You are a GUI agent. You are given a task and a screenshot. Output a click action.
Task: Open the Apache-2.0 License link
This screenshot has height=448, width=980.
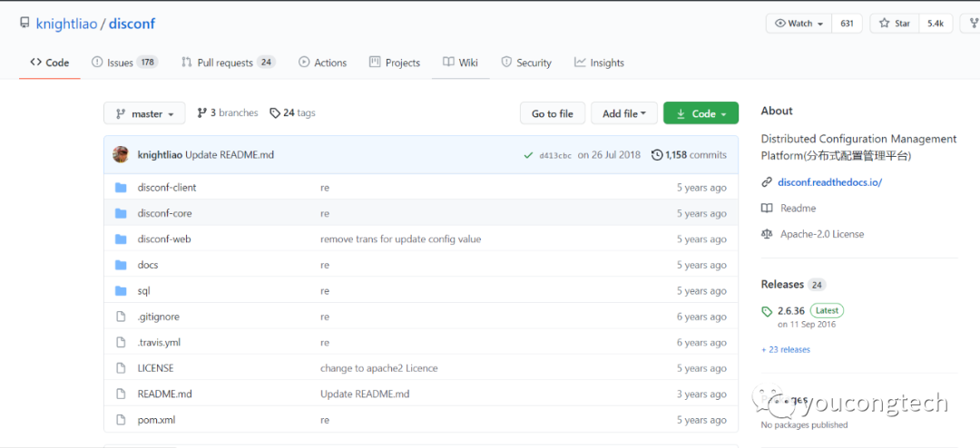click(822, 234)
